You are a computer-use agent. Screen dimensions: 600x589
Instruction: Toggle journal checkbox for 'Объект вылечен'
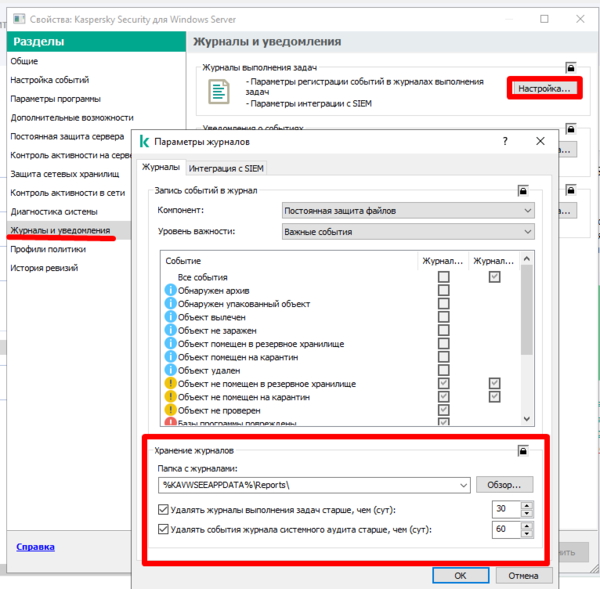pos(443,317)
